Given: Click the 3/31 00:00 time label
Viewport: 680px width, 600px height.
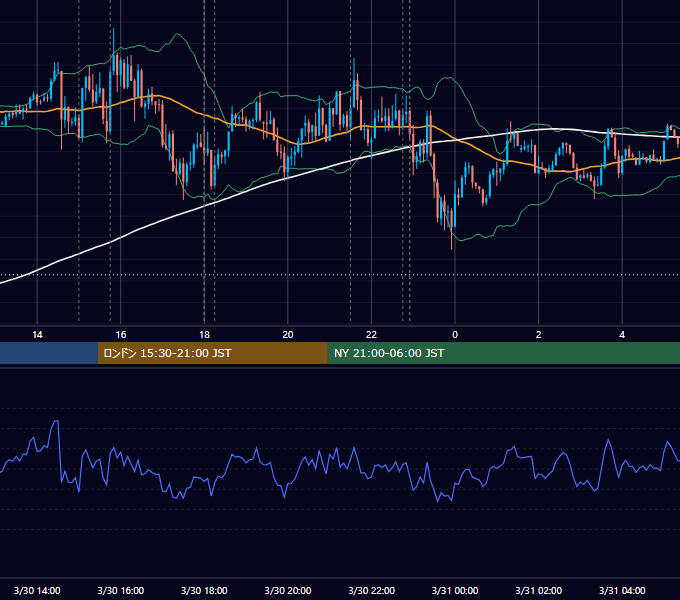Looking at the screenshot, I should click(x=455, y=590).
